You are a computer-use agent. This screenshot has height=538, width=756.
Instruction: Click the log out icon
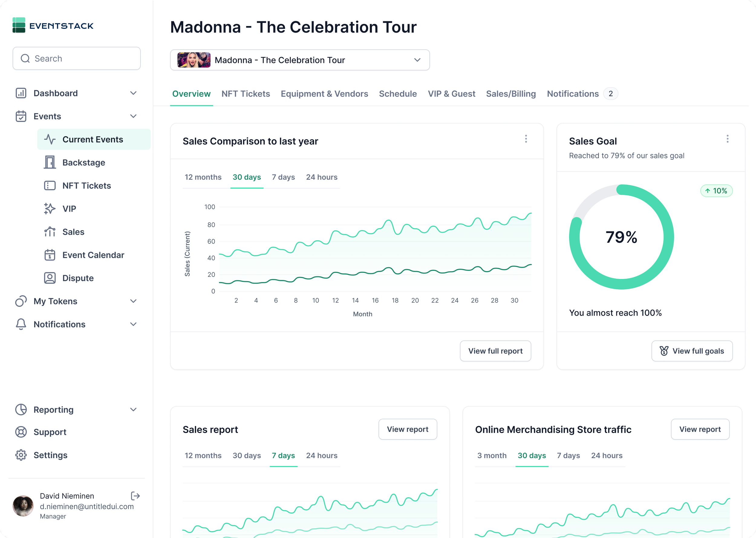[x=135, y=496]
